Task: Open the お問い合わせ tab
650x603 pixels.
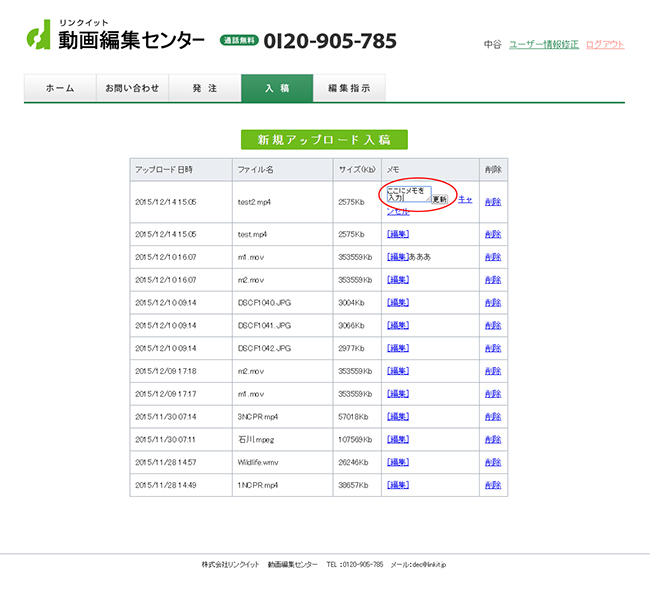Action: (x=132, y=88)
